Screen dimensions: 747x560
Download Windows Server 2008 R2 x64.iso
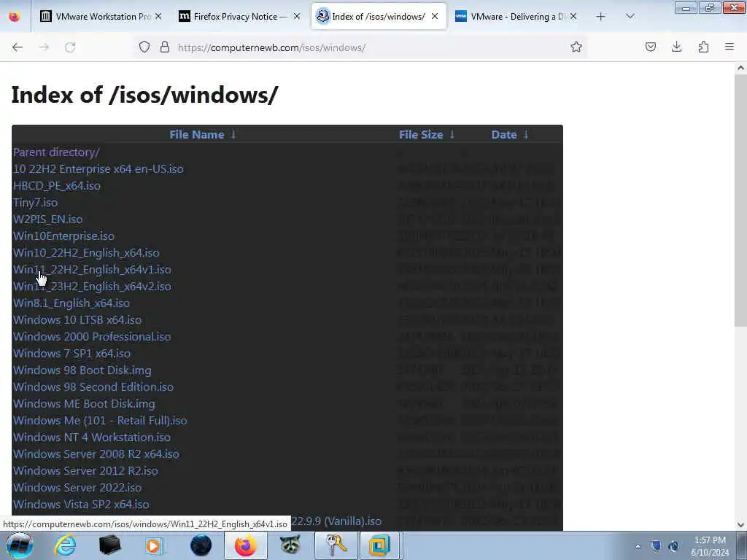tap(96, 454)
